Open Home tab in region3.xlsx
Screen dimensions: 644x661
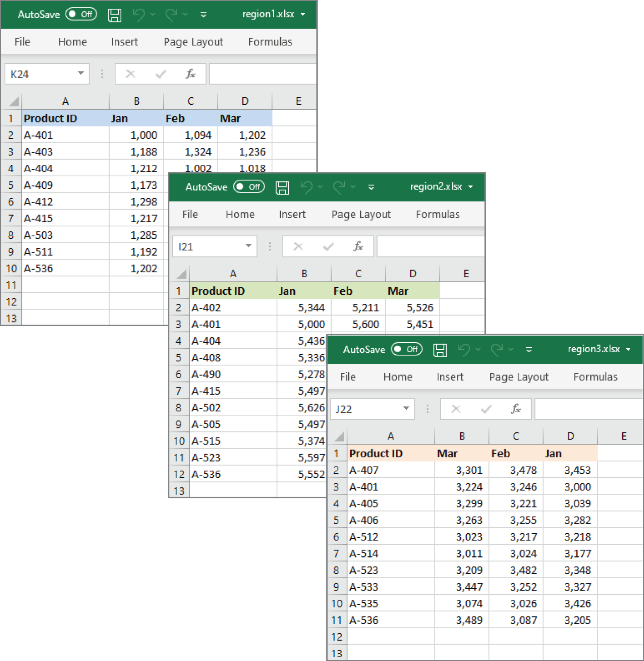click(x=398, y=377)
